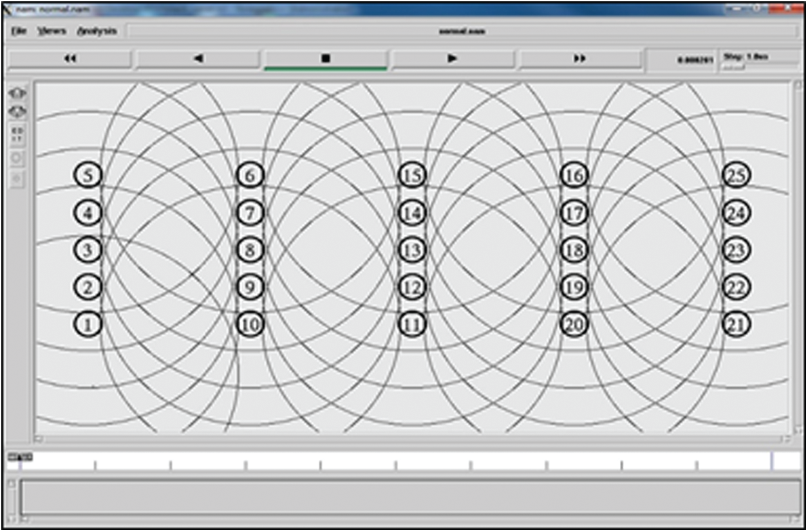Start forward animation playback
Viewport: 808px width, 532px height.
pos(453,59)
